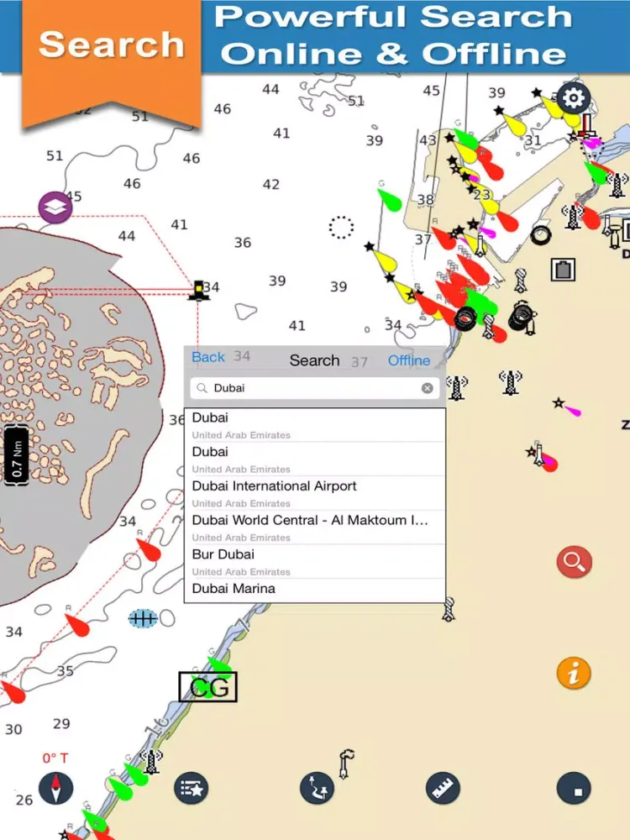Screen dimensions: 630x840
Task: Go Back from the Search panel
Action: click(208, 357)
